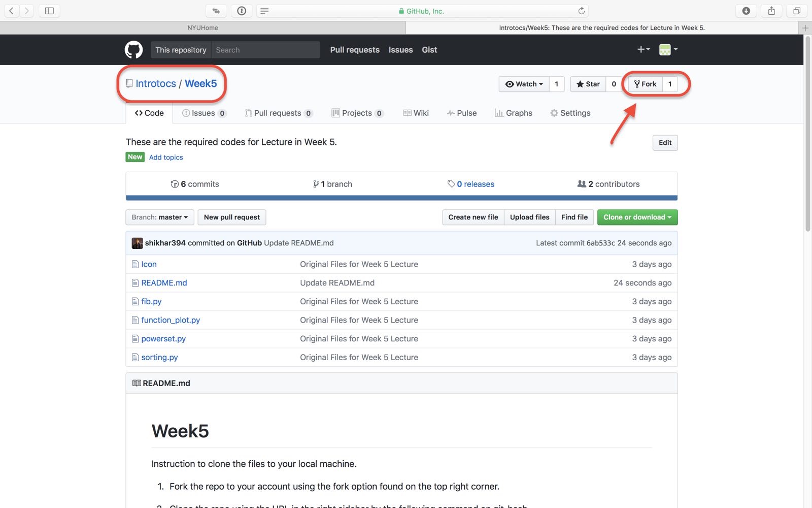
Task: Open the repository Pull requests tab
Action: (279, 113)
